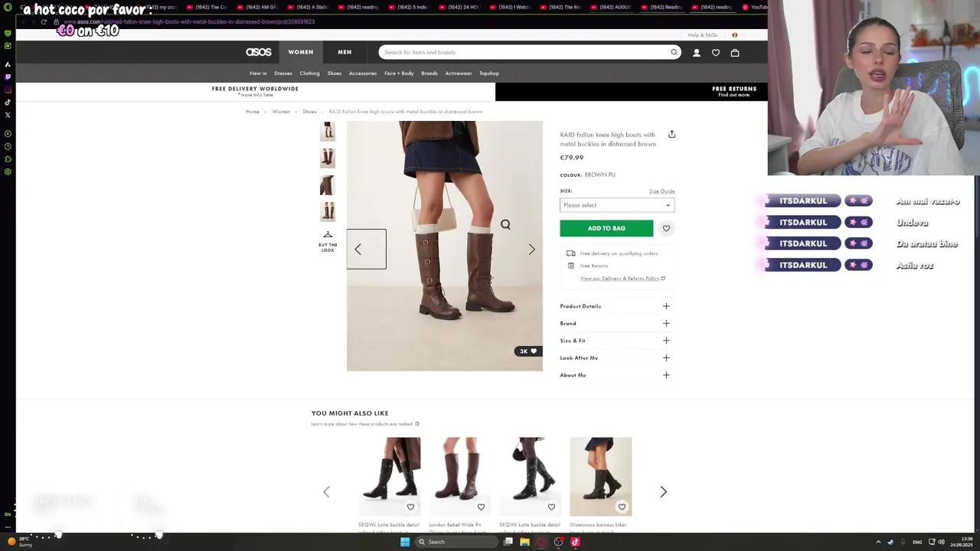Click Free Delivery Worldwide banner
This screenshot has width=980, height=551.
(x=255, y=91)
